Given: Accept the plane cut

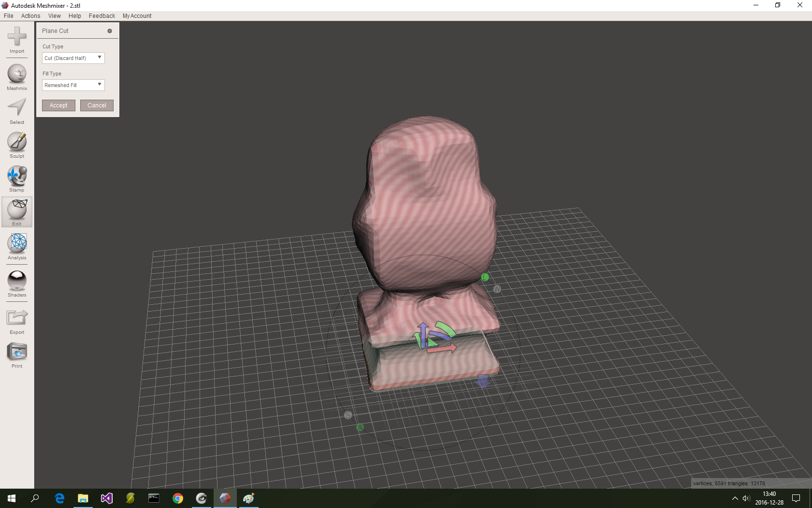Looking at the screenshot, I should [x=58, y=105].
